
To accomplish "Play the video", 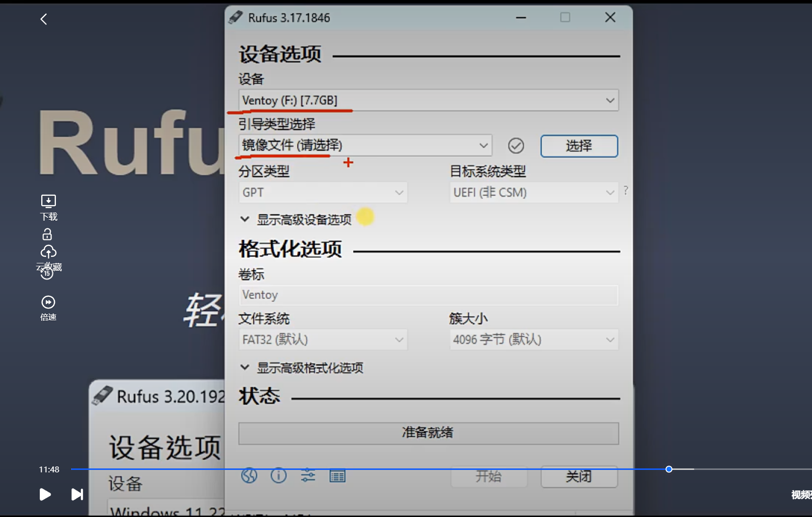I will tap(45, 494).
